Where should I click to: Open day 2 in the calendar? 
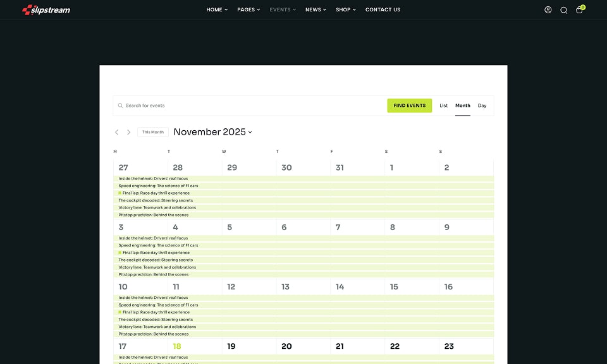(x=447, y=167)
